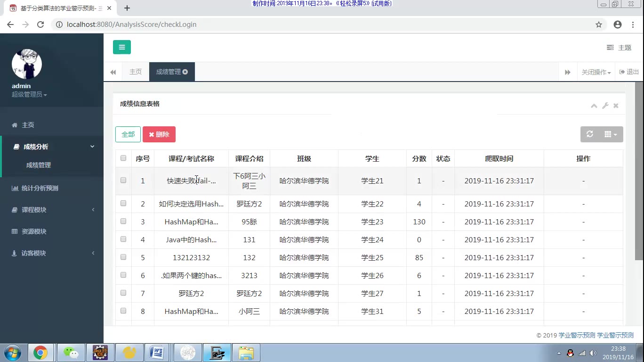Check the checkbox for row 4
Viewport: 644px width, 362px height.
tap(123, 239)
